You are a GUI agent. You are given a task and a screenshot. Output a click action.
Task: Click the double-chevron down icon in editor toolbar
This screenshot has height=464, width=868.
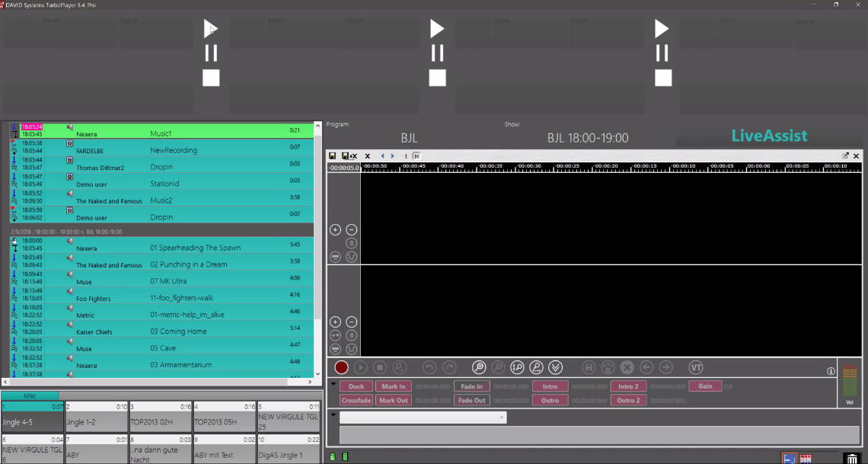pos(555,367)
